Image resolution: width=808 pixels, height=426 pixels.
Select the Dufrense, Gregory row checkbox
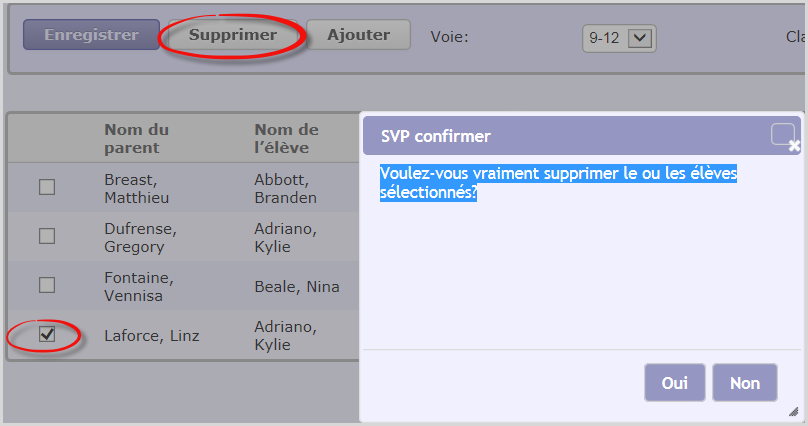tap(47, 236)
